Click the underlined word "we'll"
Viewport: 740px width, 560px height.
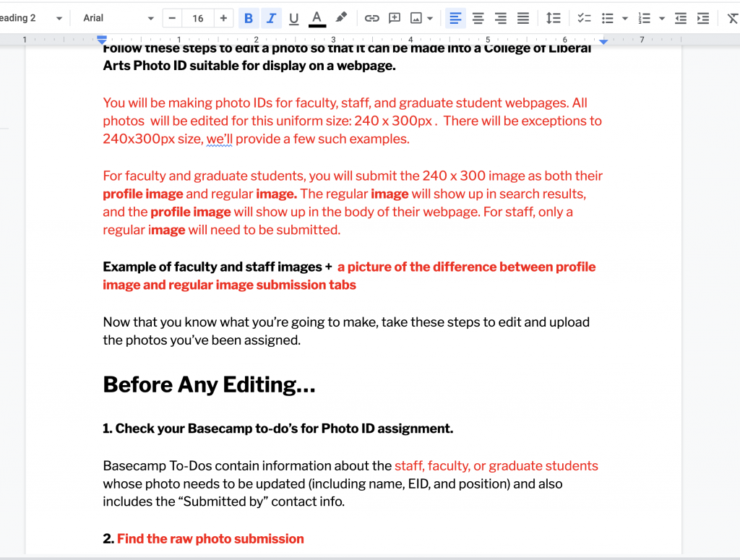click(x=220, y=139)
